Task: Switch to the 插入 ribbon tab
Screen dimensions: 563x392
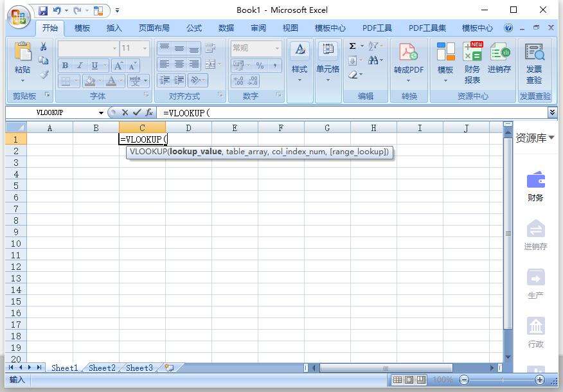Action: pos(114,28)
